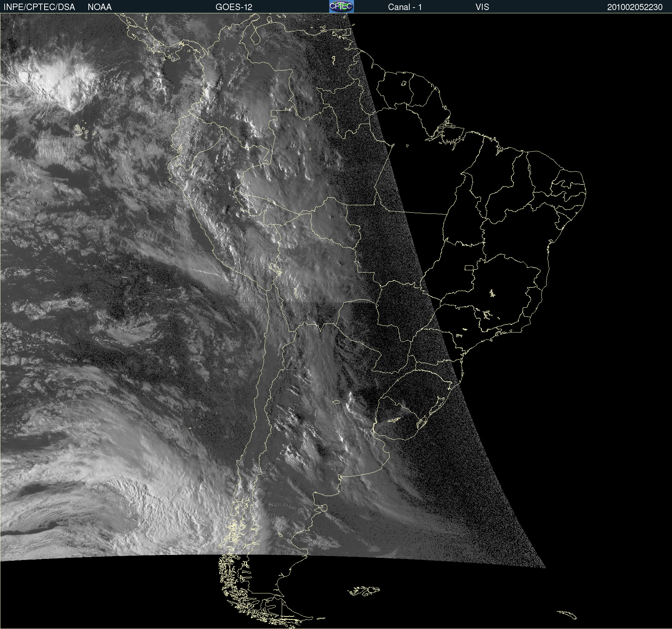Click the NOAA text in header
Image resolution: width=672 pixels, height=629 pixels.
pos(100,7)
